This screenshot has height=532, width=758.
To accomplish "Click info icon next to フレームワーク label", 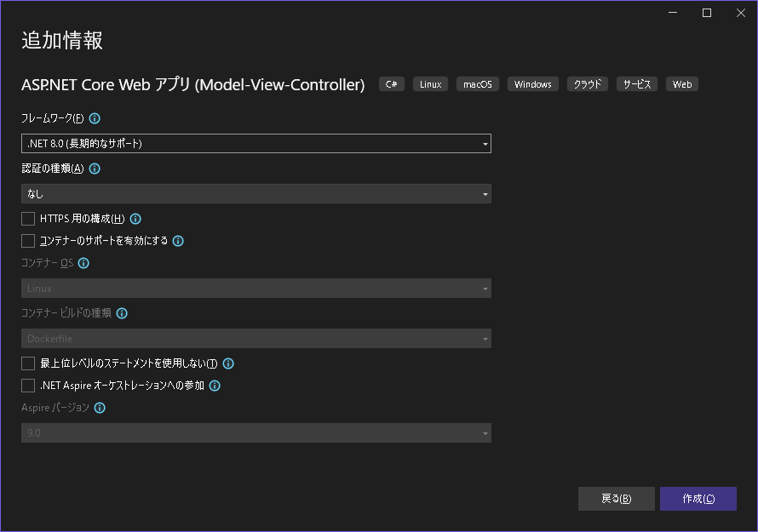I will click(95, 118).
